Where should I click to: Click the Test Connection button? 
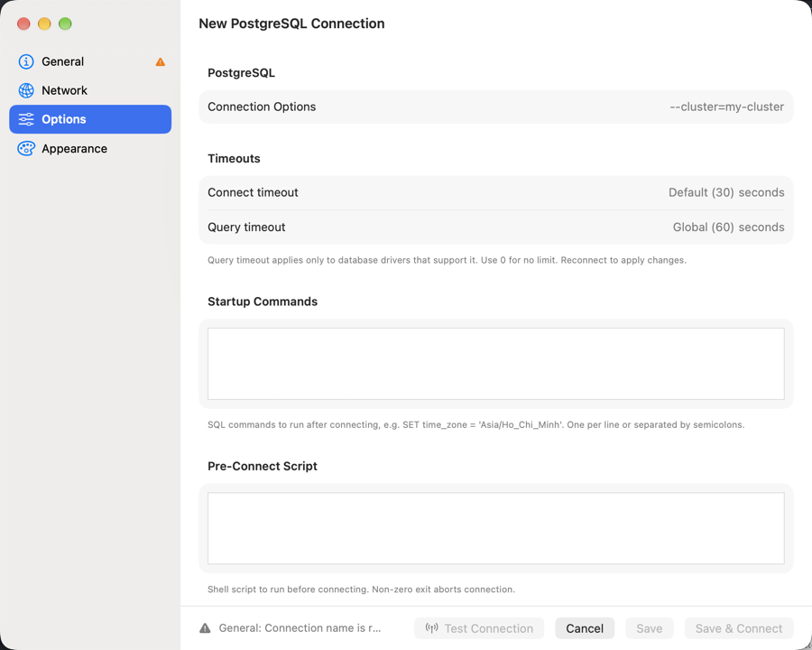479,628
